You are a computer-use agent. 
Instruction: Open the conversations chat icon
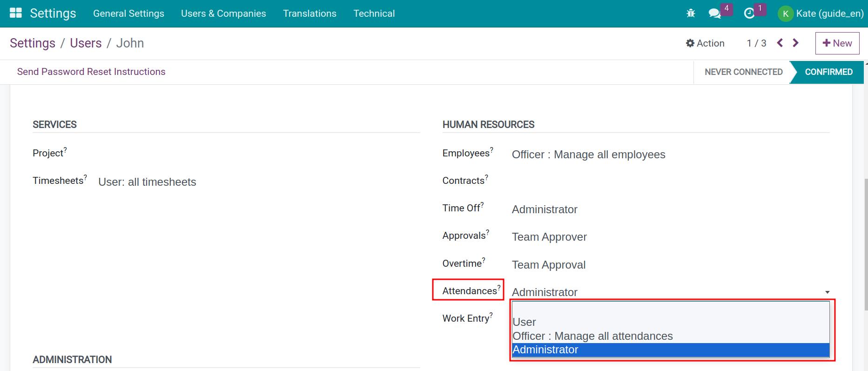(714, 13)
